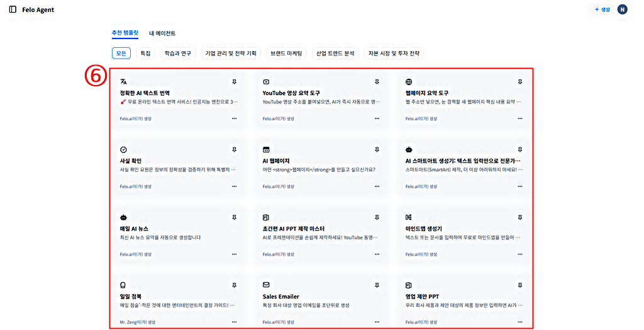644x330 pixels.
Task: Switch to the 추천 템플릿 tab
Action: pos(125,33)
